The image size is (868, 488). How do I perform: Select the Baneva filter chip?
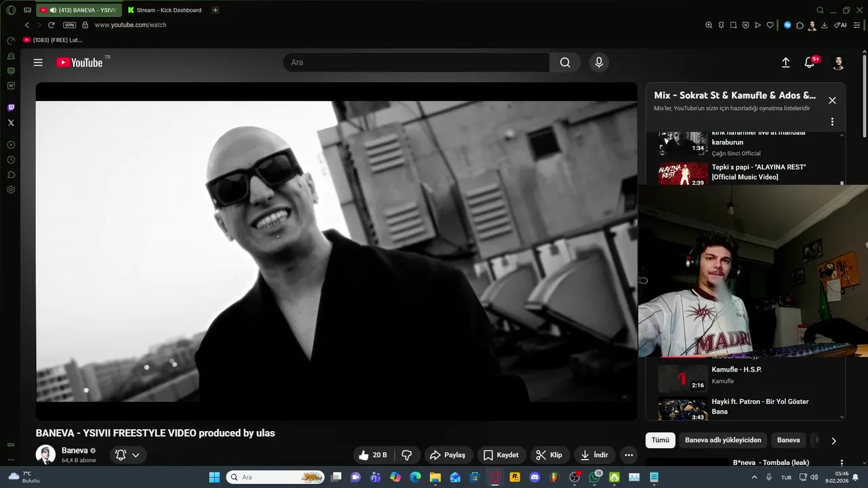click(788, 440)
